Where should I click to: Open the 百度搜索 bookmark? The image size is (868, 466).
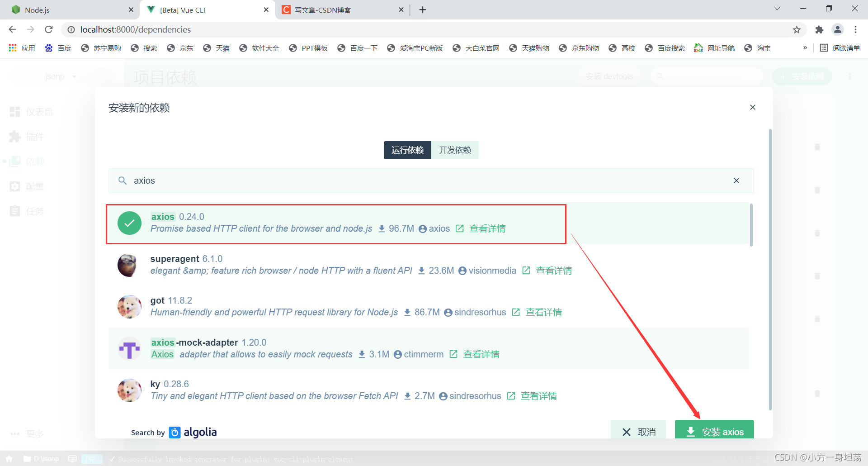click(x=665, y=48)
